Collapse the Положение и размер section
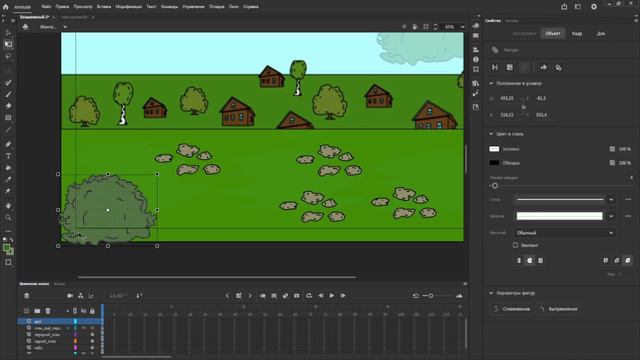The width and height of the screenshot is (640, 360). pos(491,83)
